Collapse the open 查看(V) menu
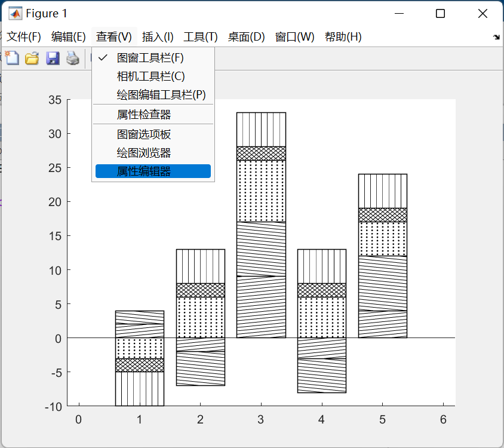 [x=114, y=37]
